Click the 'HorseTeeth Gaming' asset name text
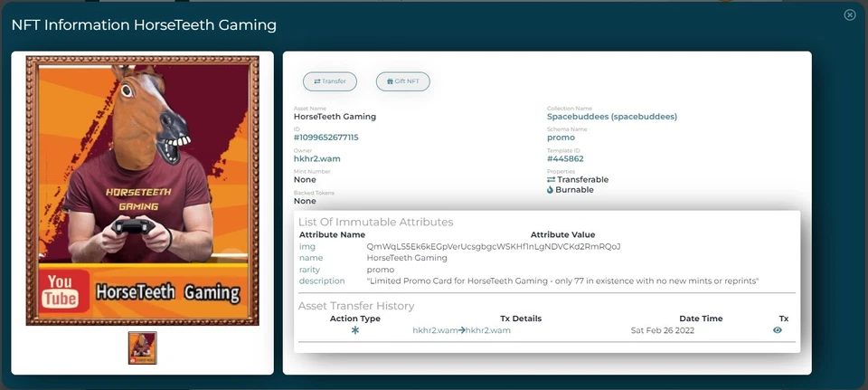The height and width of the screenshot is (390, 868). [x=335, y=117]
